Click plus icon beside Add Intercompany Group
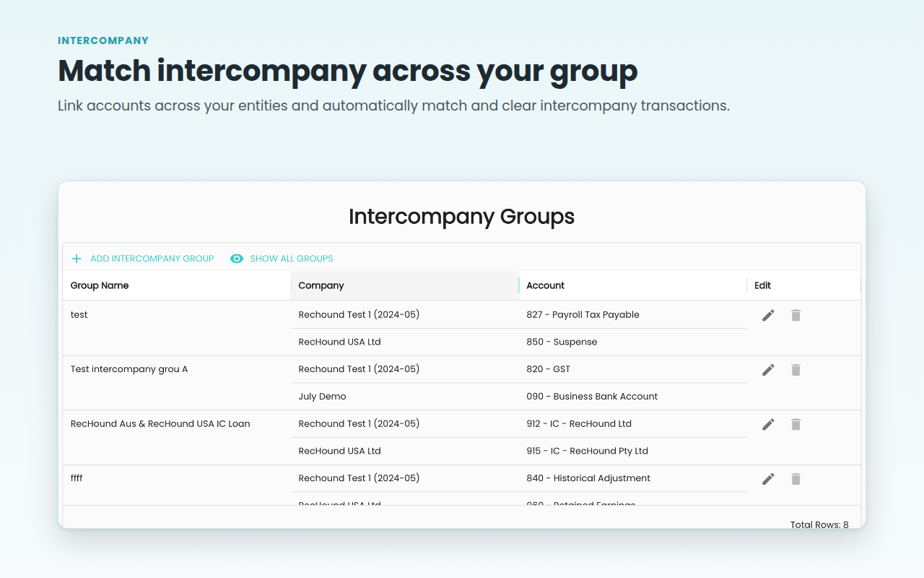The width and height of the screenshot is (924, 578). click(x=77, y=259)
